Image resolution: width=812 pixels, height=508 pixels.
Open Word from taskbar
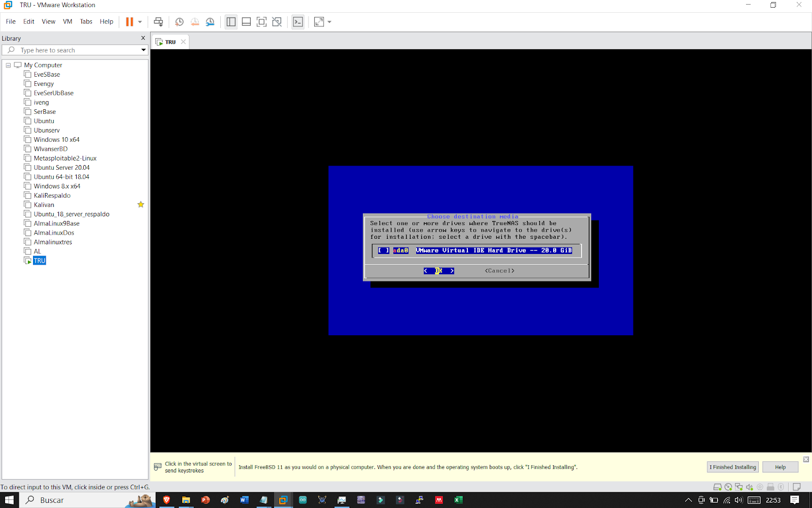pyautogui.click(x=244, y=500)
